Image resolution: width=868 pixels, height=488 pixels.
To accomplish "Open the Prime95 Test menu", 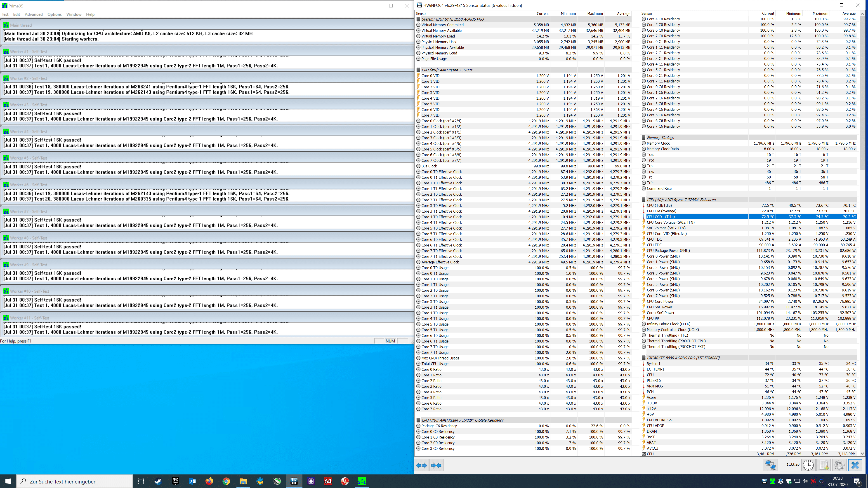I will (5, 14).
